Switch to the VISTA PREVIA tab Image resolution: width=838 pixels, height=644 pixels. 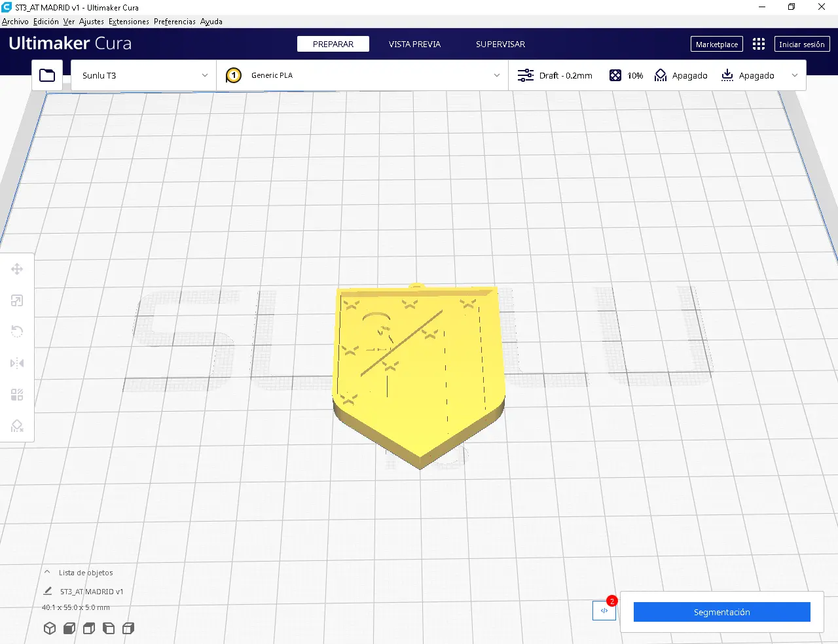(414, 44)
